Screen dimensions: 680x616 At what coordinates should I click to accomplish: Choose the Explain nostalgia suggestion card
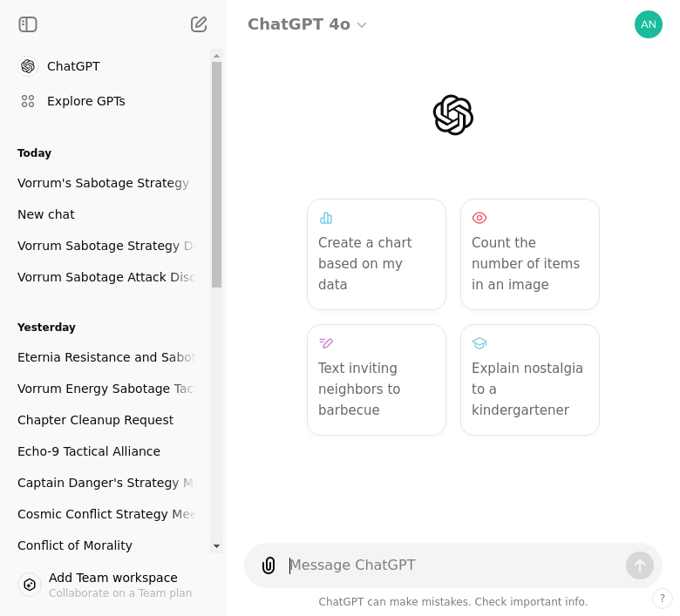pyautogui.click(x=530, y=380)
